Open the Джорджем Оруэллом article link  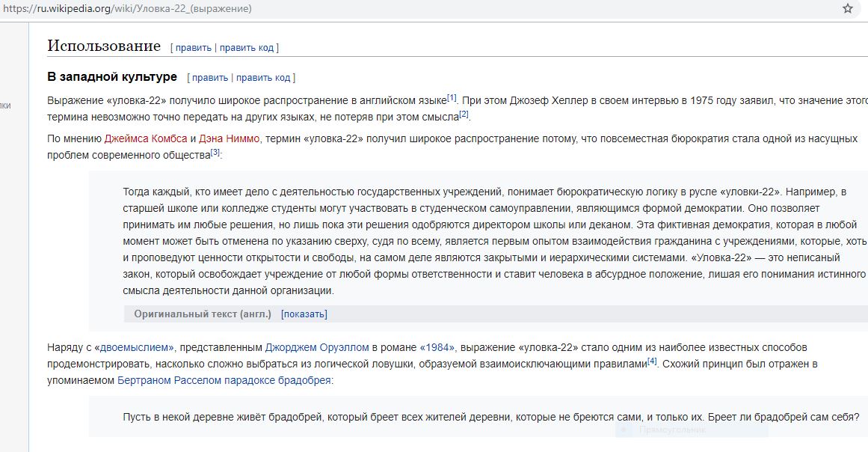pyautogui.click(x=317, y=347)
